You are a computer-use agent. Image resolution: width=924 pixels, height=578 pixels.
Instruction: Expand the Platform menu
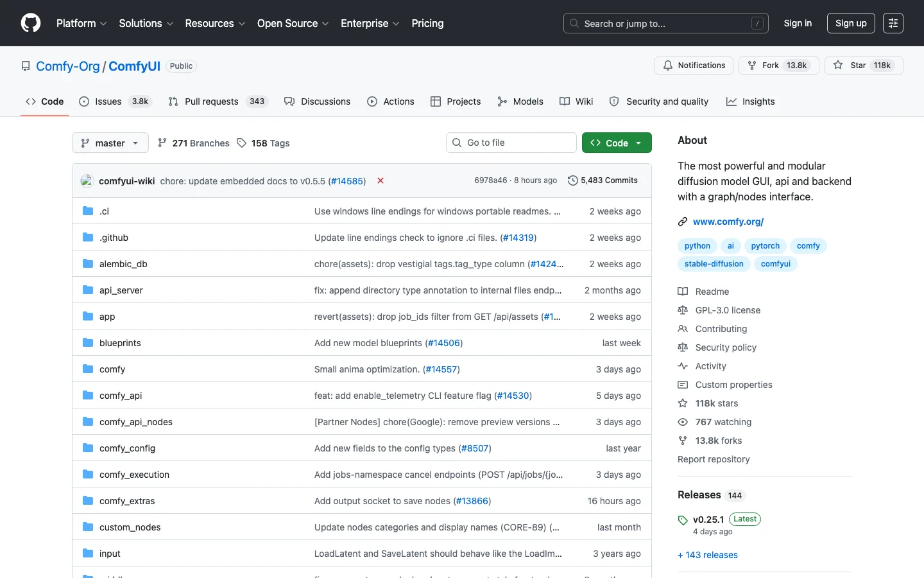pyautogui.click(x=81, y=23)
